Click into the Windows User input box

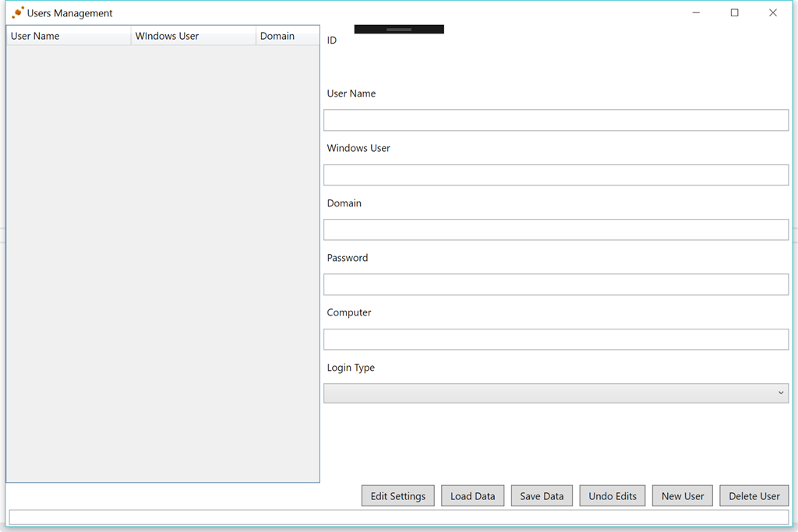tap(556, 175)
